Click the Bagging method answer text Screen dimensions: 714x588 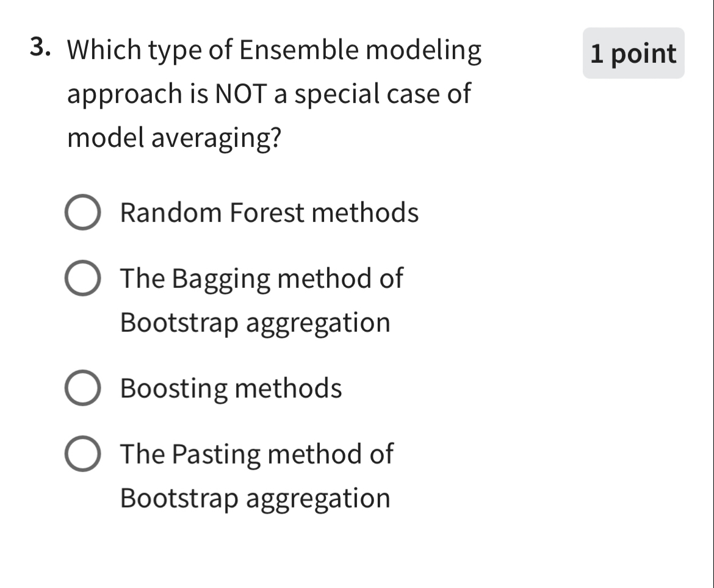pos(261,279)
